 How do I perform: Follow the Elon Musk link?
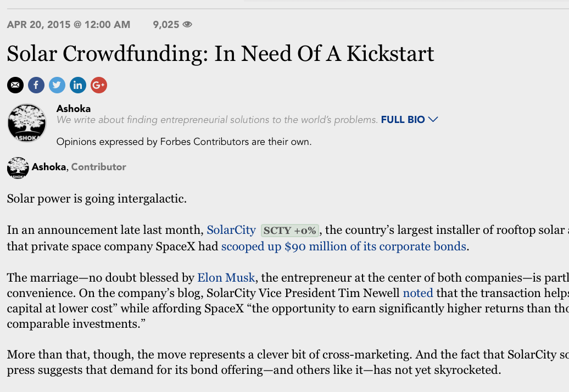(226, 278)
